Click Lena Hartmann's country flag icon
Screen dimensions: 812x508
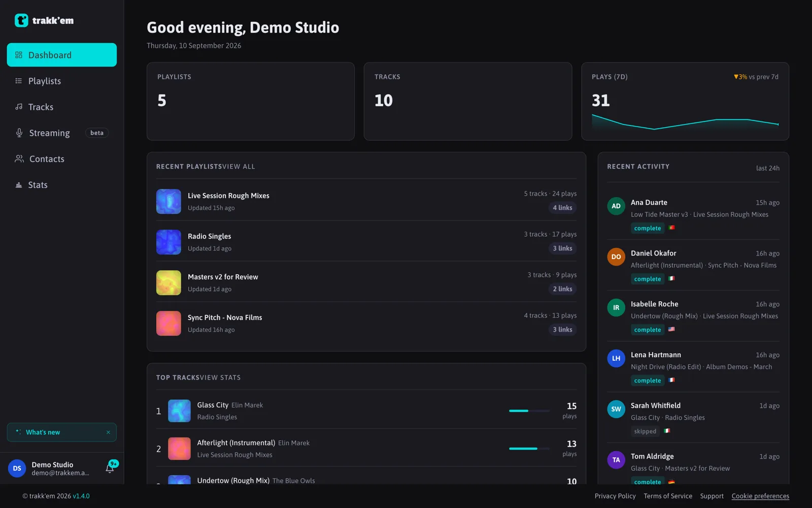click(671, 380)
